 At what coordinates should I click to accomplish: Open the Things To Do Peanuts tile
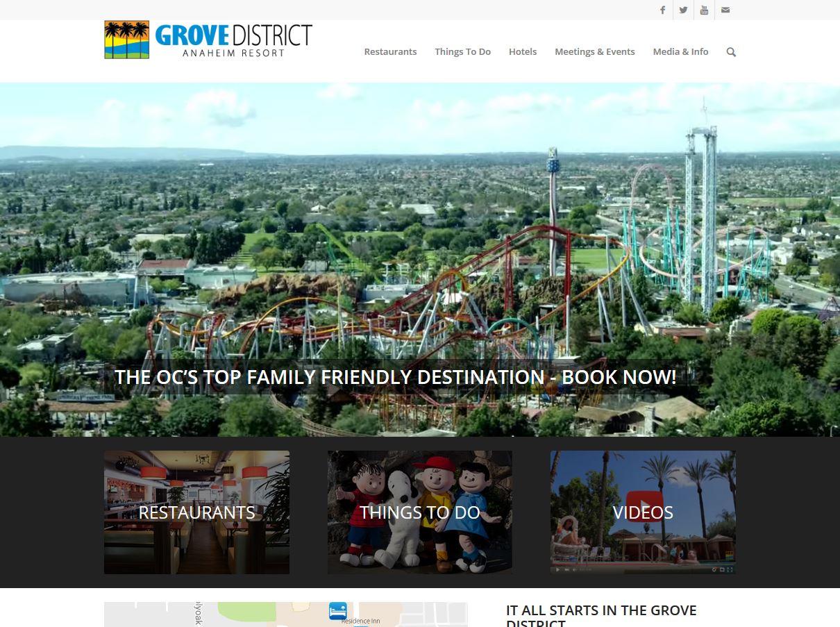pyautogui.click(x=420, y=512)
